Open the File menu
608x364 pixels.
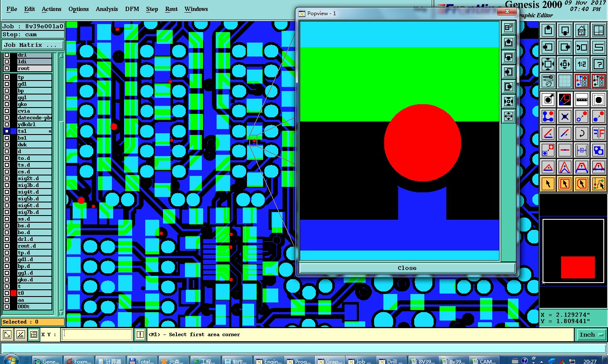pos(12,9)
